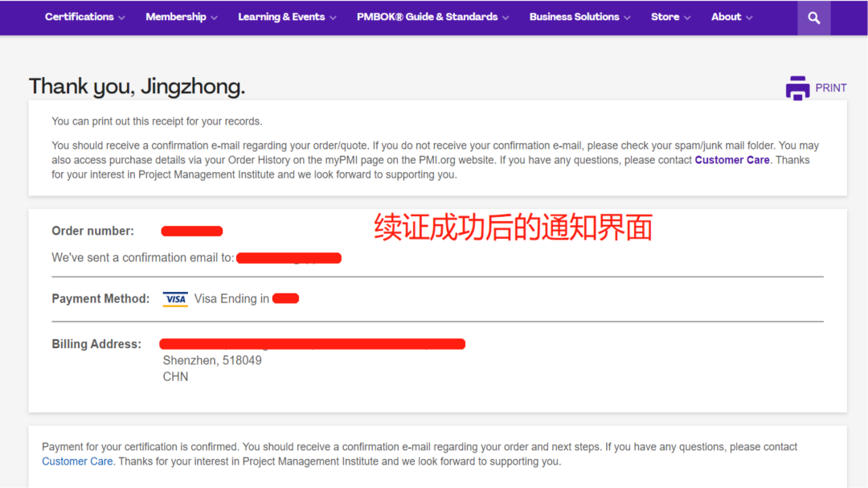Open the Membership menu item
868x488 pixels.
(175, 17)
